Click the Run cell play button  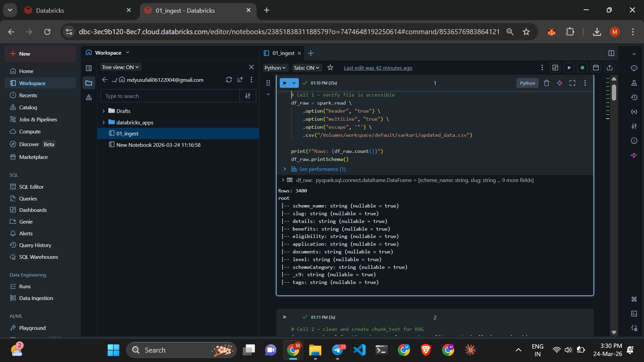click(x=285, y=83)
